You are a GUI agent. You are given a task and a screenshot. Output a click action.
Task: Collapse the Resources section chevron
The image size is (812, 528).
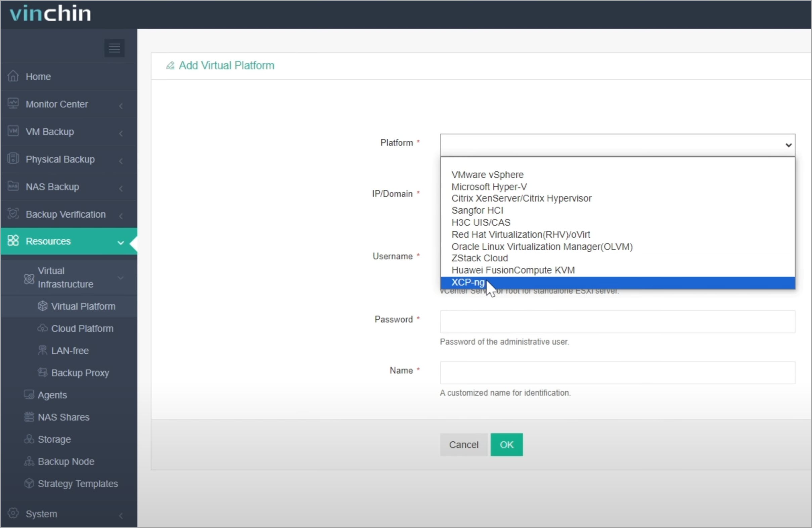coord(120,243)
